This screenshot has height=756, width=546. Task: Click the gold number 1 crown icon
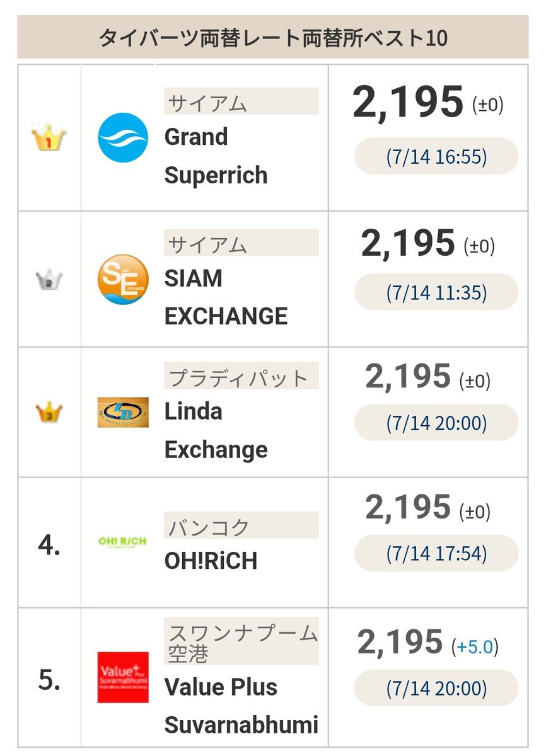tap(49, 138)
